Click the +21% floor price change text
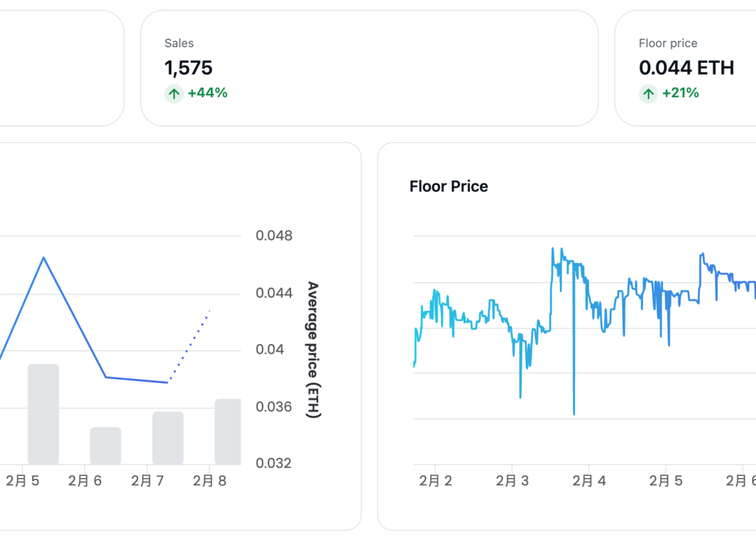Screen dimensions: 756x540 click(x=680, y=93)
